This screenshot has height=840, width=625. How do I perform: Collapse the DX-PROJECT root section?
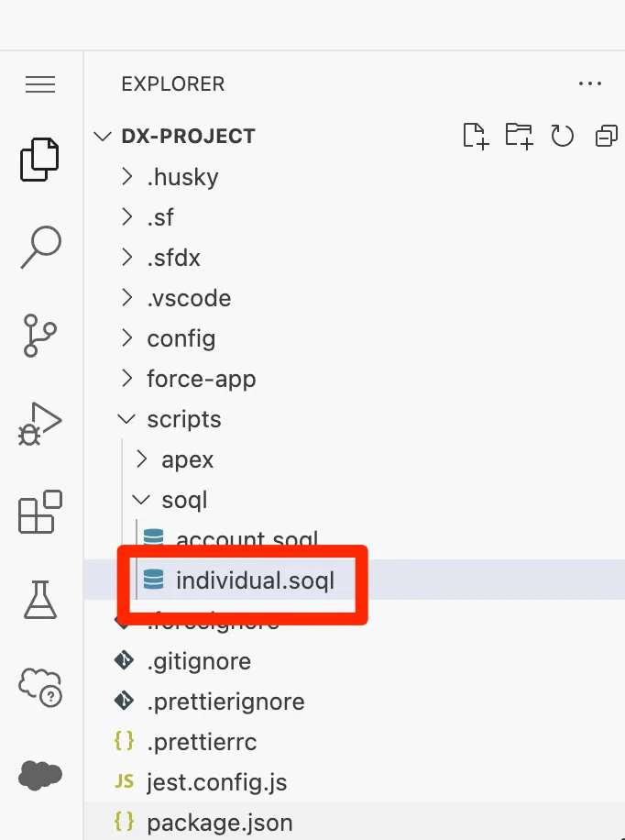pyautogui.click(x=188, y=136)
